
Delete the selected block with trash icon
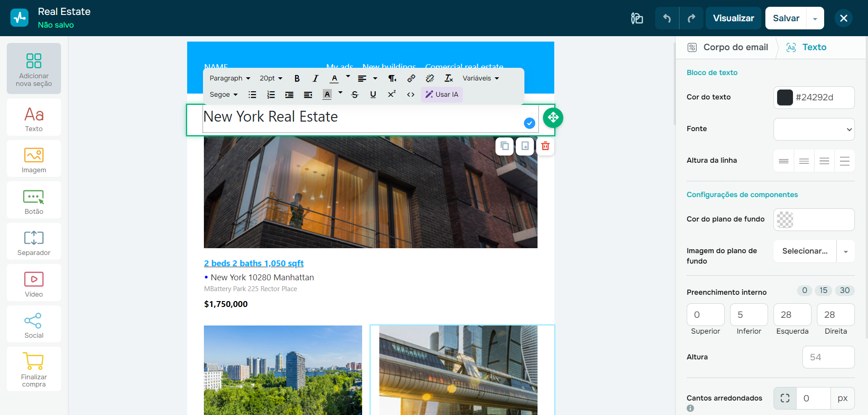pos(545,146)
